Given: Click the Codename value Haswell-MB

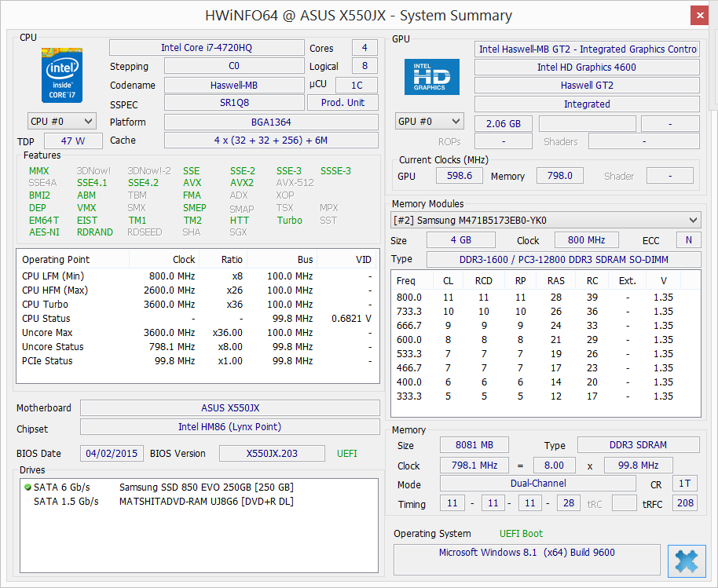Looking at the screenshot, I should click(234, 85).
